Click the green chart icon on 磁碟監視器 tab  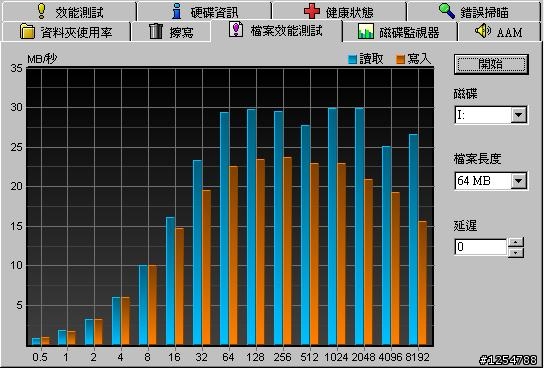click(366, 31)
